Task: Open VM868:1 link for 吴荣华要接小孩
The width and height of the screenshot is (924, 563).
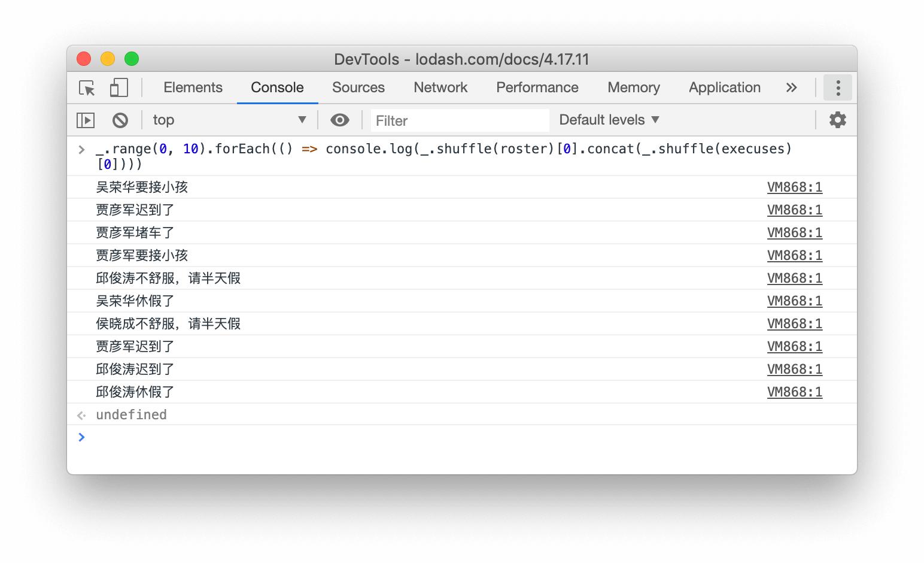Action: point(795,187)
